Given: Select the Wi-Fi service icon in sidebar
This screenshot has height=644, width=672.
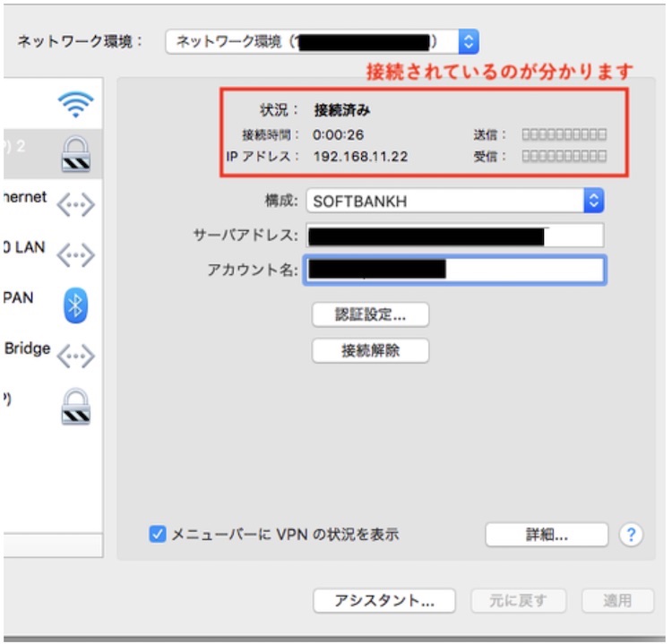Looking at the screenshot, I should point(76,104).
